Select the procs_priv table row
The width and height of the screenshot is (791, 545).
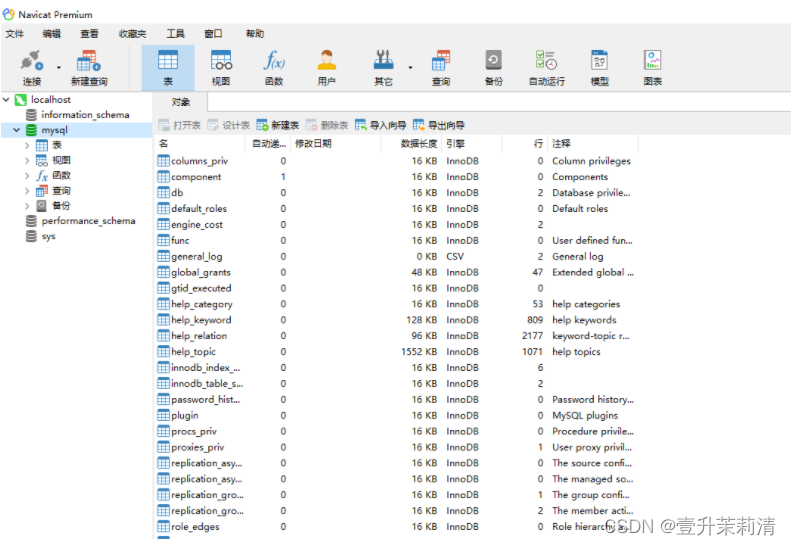click(397, 431)
